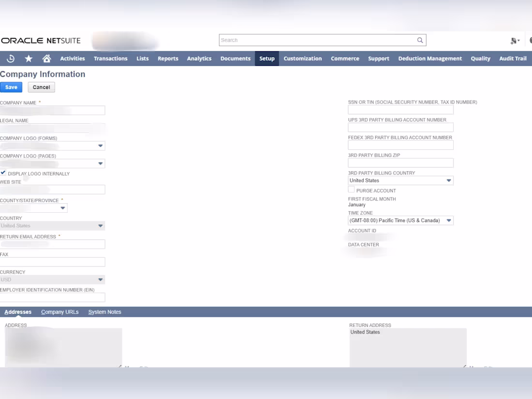
Task: Open the Activities menu
Action: coord(72,59)
